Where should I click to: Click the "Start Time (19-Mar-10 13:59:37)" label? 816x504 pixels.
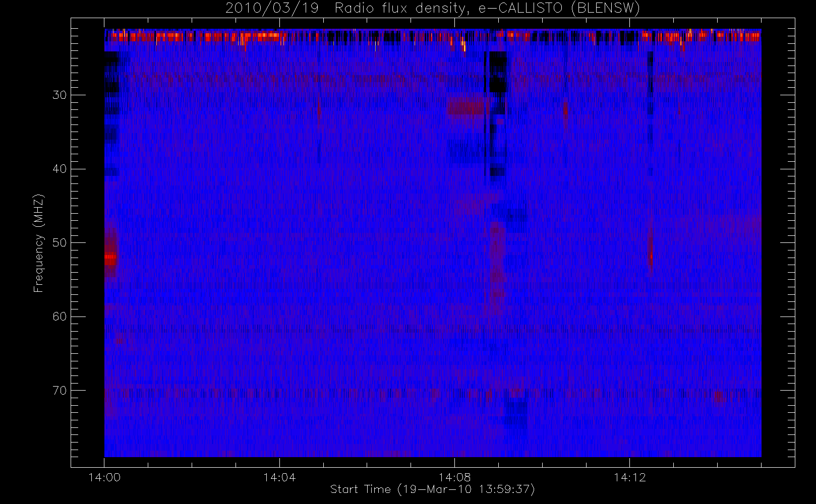tap(432, 489)
